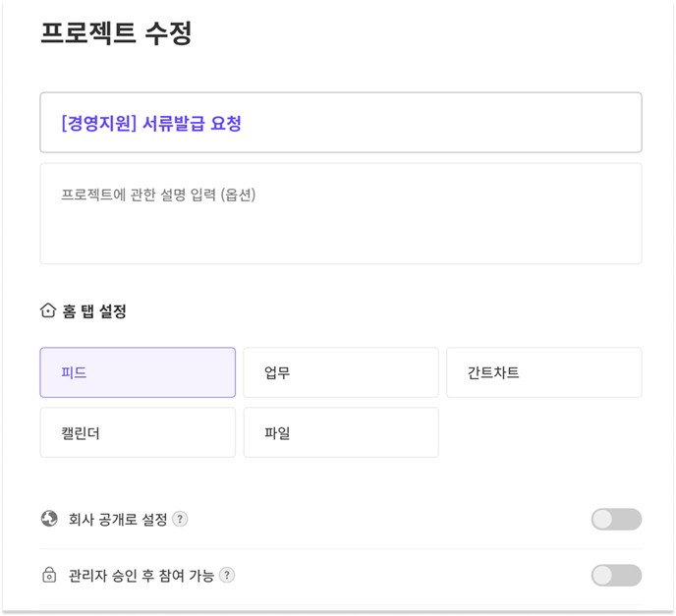The height and width of the screenshot is (616, 676).
Task: Click the 서류발급 요청 text in the title
Action: coord(192,124)
